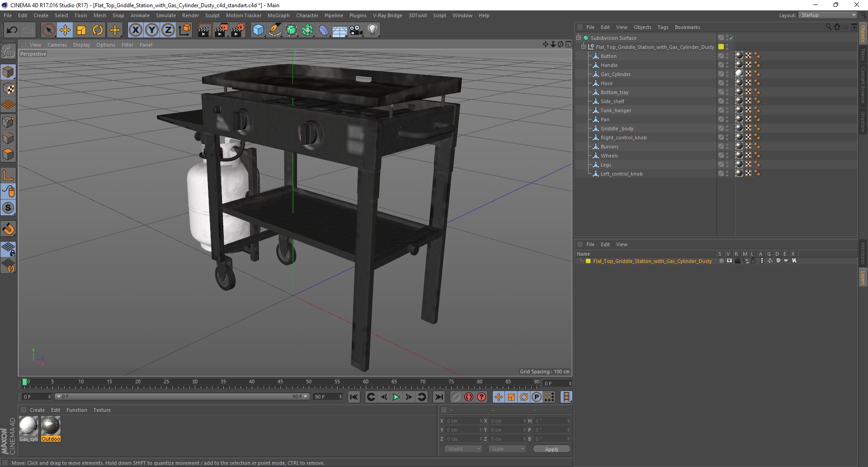This screenshot has width=868, height=467.
Task: Collapse the Subdivision Surface object
Action: click(578, 38)
